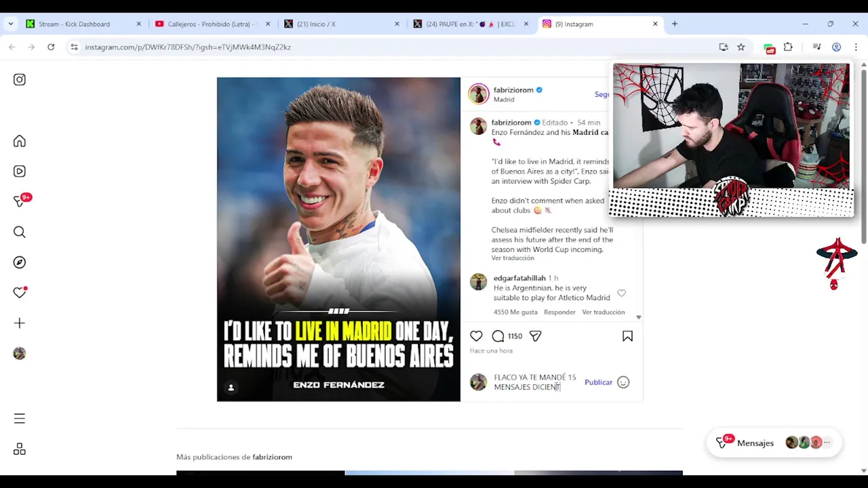868x488 pixels.
Task: Save post with bookmark icon
Action: 627,336
